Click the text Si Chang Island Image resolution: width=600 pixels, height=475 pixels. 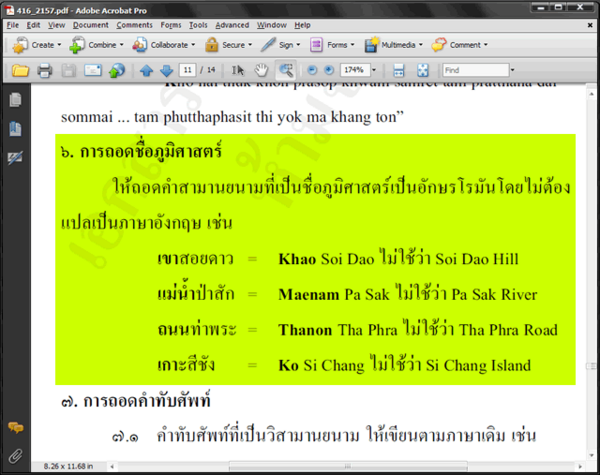click(x=478, y=366)
